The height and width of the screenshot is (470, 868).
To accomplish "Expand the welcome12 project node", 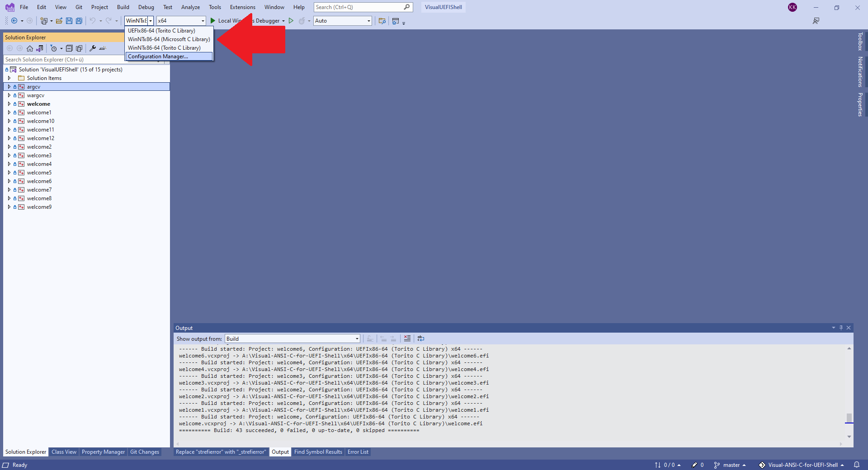I will [9, 138].
